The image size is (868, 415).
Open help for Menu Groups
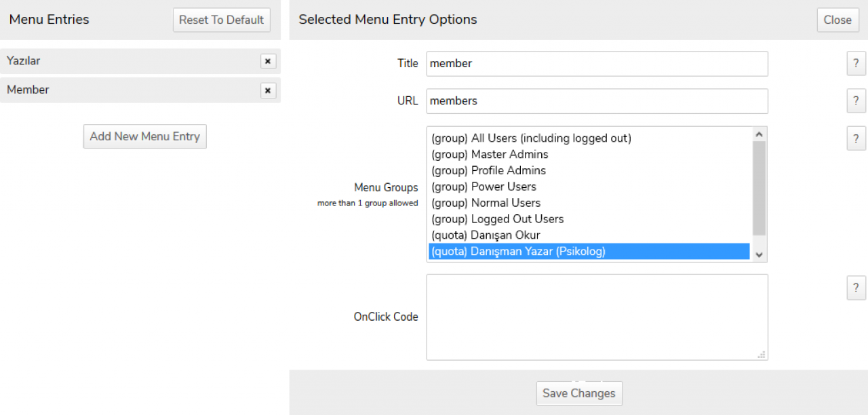coord(856,138)
